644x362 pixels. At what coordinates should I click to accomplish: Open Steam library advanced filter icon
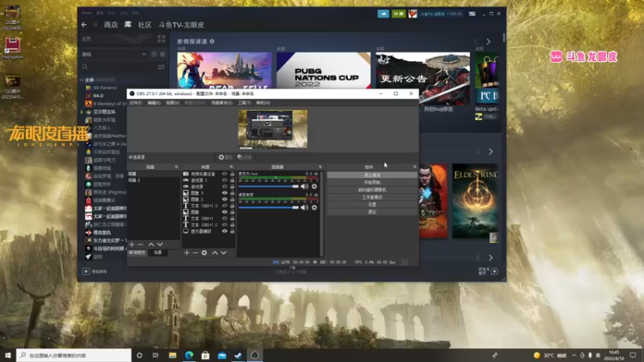tap(162, 67)
